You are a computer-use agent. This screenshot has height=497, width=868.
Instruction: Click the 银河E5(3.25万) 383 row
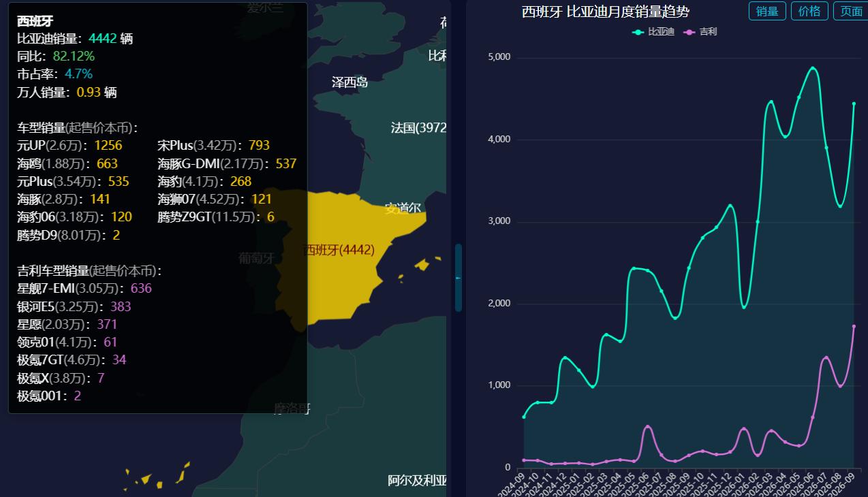tap(74, 306)
